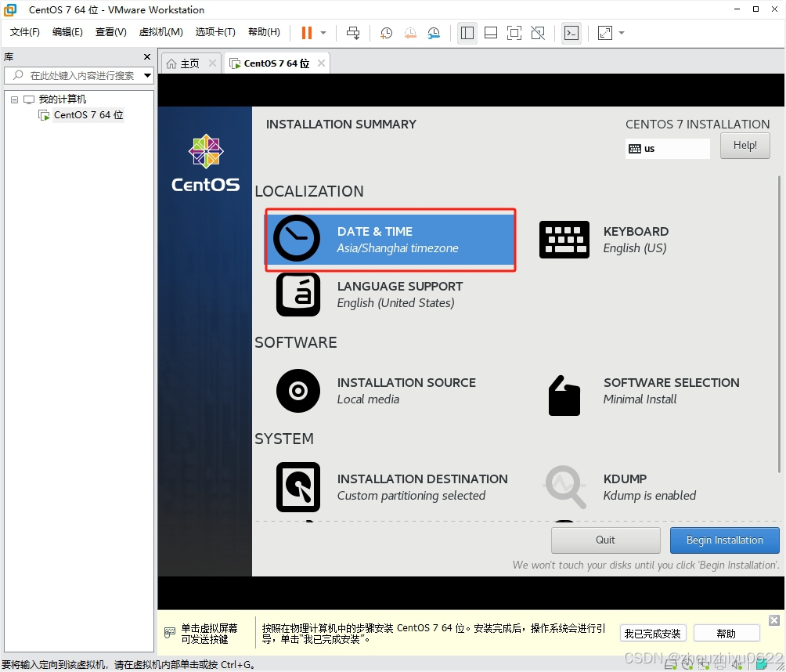
Task: Open the snapshot manager
Action: (434, 33)
